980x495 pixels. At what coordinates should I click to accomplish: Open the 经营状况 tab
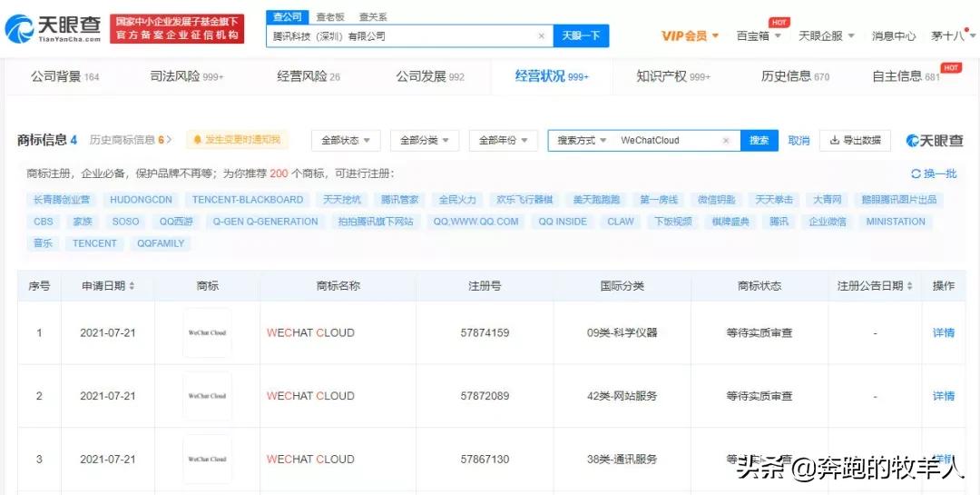[x=552, y=77]
